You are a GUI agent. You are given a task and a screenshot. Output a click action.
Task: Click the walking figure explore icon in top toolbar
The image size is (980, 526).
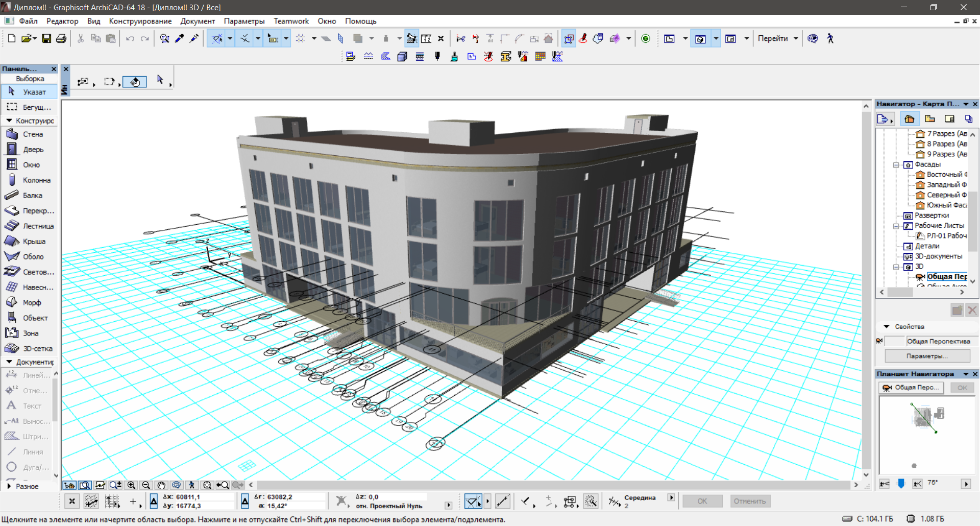830,38
